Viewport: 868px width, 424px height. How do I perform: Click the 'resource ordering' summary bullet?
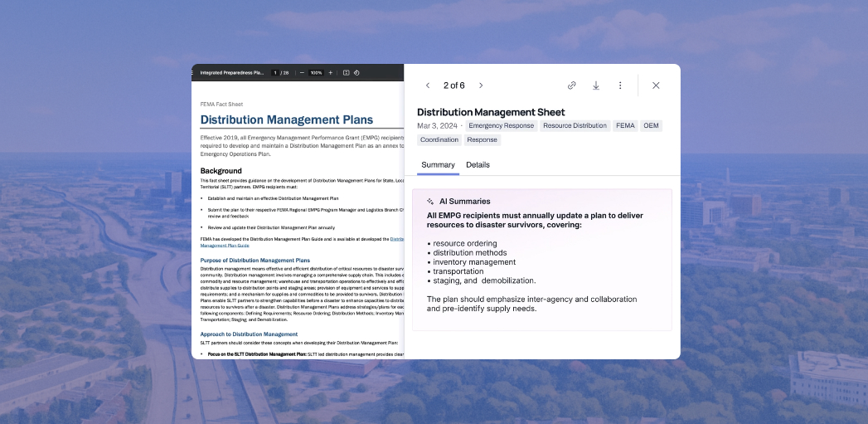tap(462, 243)
